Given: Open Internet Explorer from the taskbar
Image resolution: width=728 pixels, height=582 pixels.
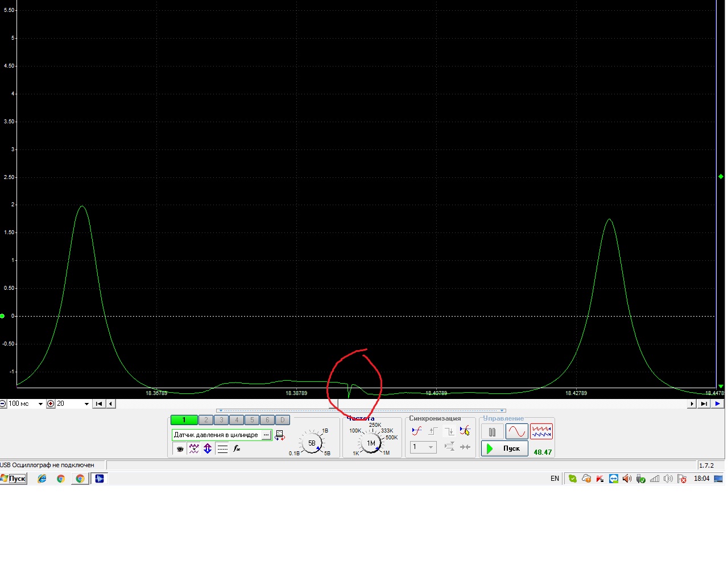Looking at the screenshot, I should pos(42,479).
